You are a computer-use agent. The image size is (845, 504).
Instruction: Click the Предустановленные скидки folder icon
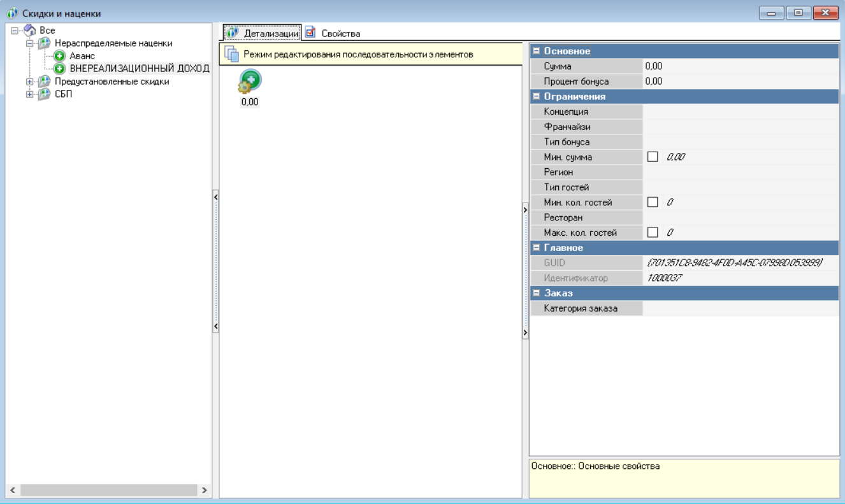tap(44, 82)
